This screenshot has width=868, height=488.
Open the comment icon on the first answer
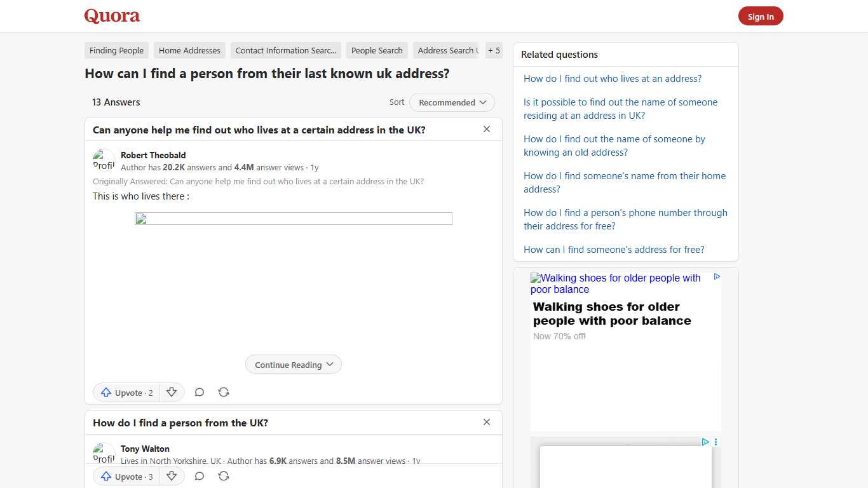(199, 392)
